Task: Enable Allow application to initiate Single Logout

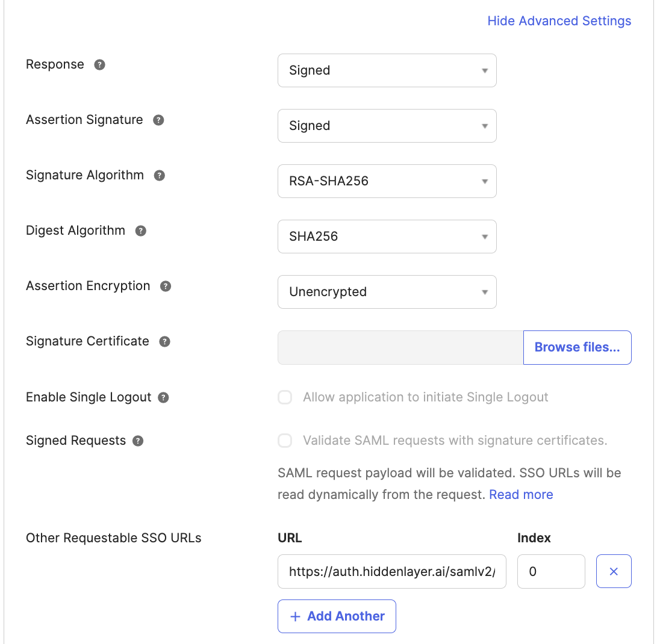Action: pos(284,397)
